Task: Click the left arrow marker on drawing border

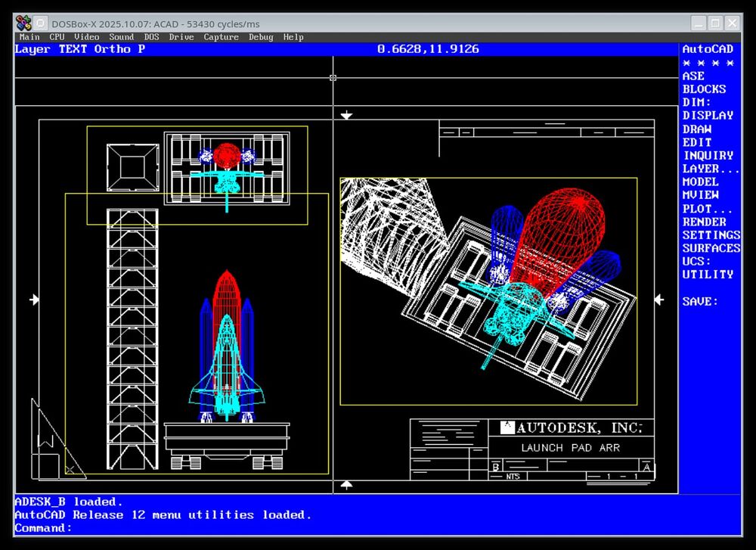Action: coord(34,300)
